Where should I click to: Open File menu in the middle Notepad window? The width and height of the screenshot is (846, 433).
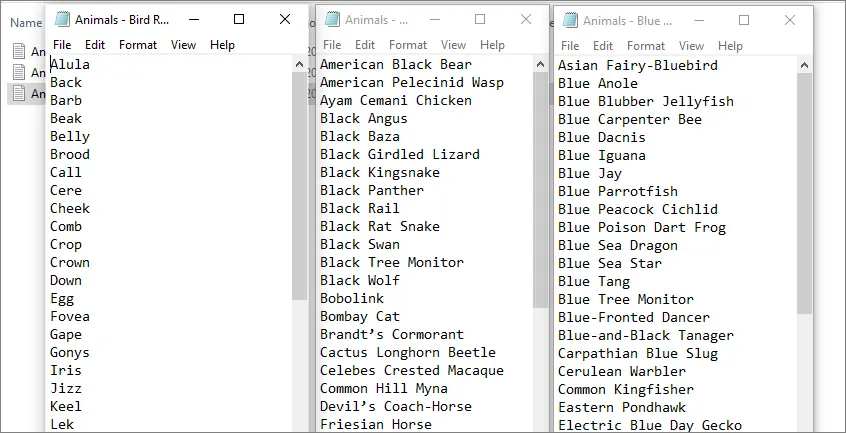point(332,45)
